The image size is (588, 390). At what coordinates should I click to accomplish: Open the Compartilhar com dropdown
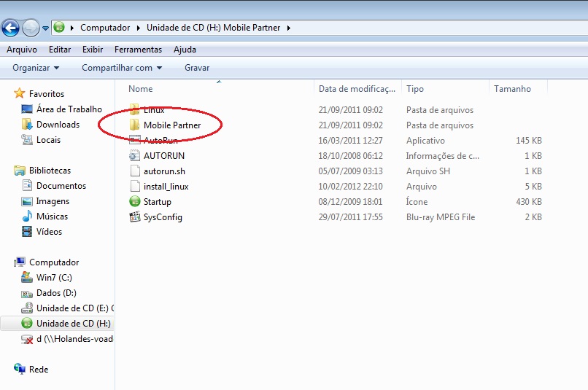(x=122, y=68)
